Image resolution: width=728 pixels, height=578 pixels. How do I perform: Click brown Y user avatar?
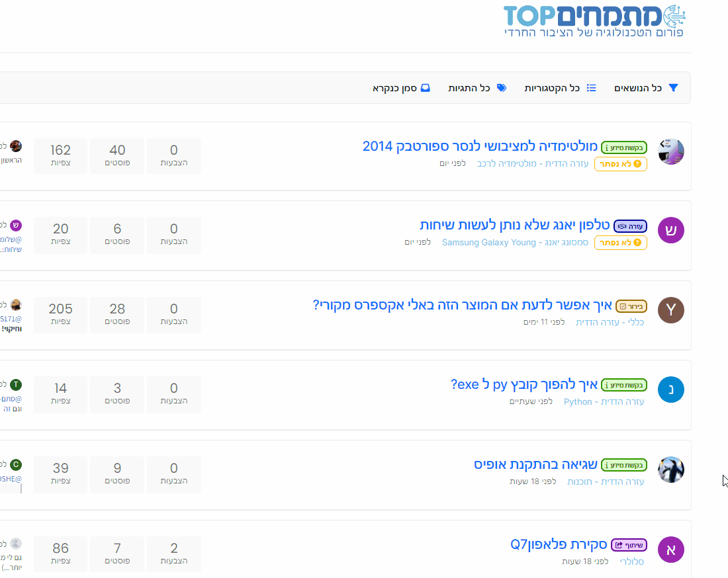pyautogui.click(x=670, y=310)
